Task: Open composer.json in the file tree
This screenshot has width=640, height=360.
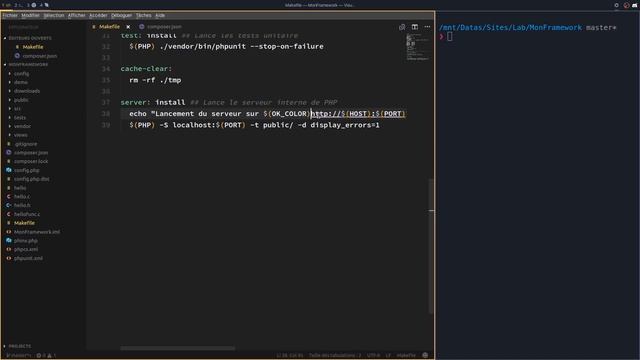Action: (x=31, y=153)
